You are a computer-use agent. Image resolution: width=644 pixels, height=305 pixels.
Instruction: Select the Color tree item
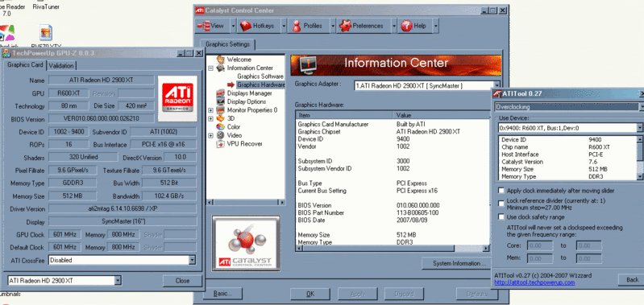pos(233,126)
